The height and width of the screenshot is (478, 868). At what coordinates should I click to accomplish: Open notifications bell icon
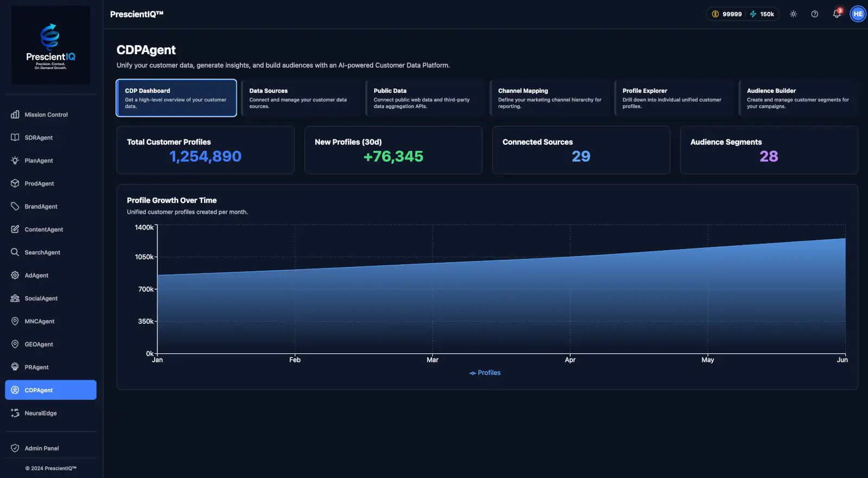pos(837,14)
